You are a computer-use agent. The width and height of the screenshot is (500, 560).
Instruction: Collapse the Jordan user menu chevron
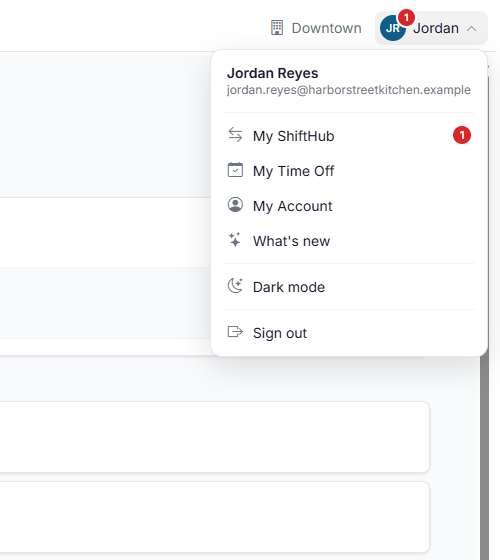click(x=471, y=29)
